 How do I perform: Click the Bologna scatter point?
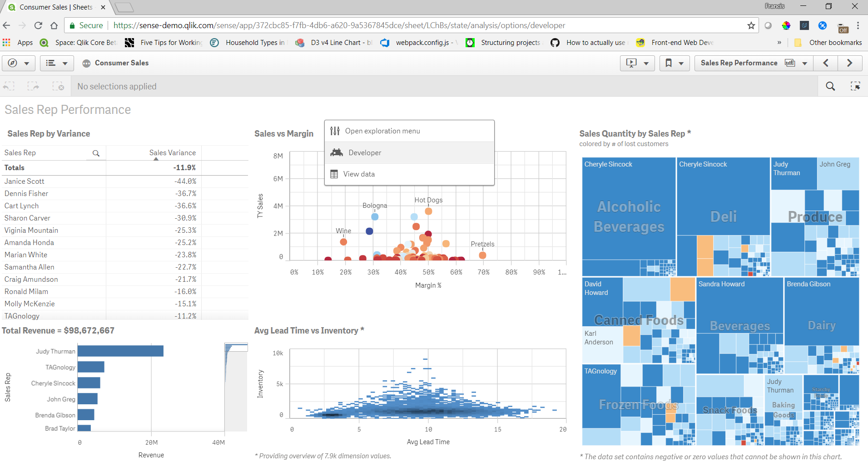(x=375, y=216)
